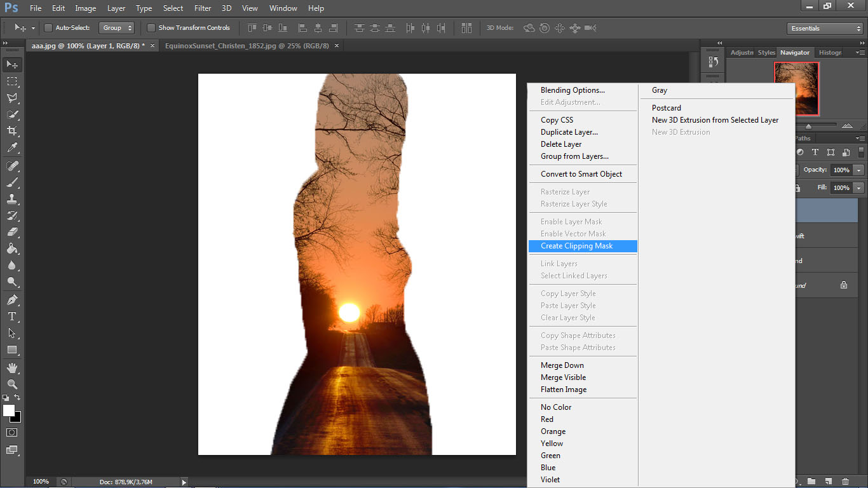868x488 pixels.
Task: Click the Delete layer trash icon
Action: click(844, 482)
